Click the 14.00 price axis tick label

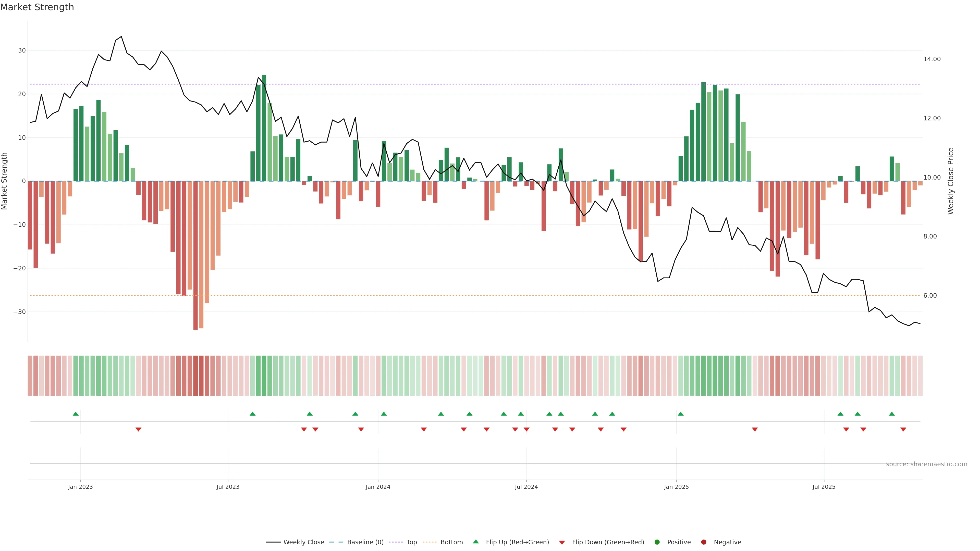[932, 59]
